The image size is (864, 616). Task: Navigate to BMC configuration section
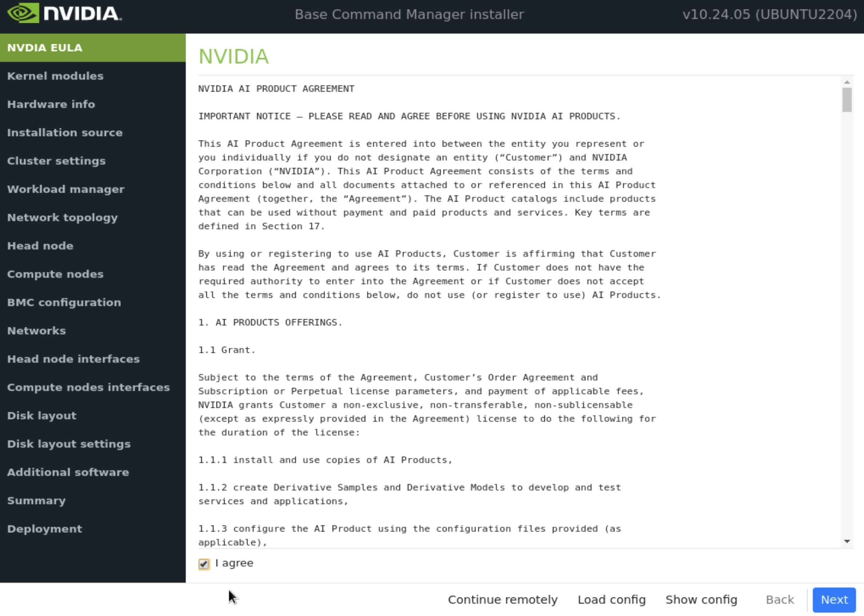pyautogui.click(x=63, y=302)
